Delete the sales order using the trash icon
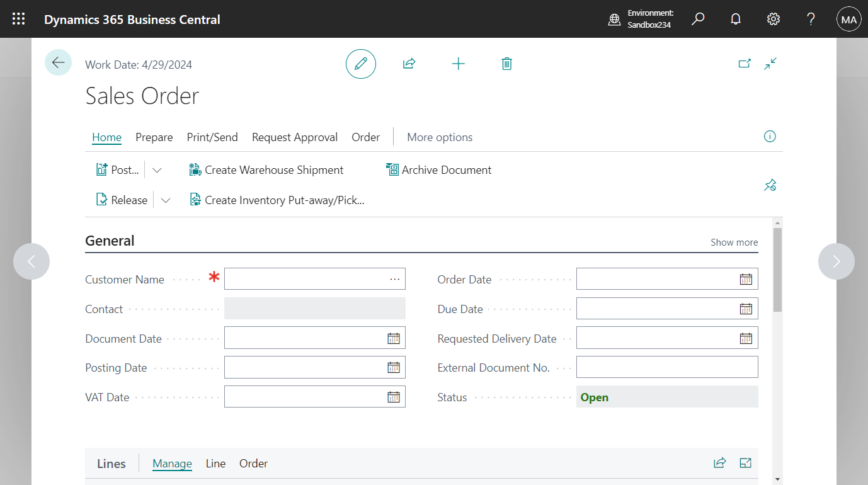Viewport: 868px width, 485px height. click(x=506, y=64)
